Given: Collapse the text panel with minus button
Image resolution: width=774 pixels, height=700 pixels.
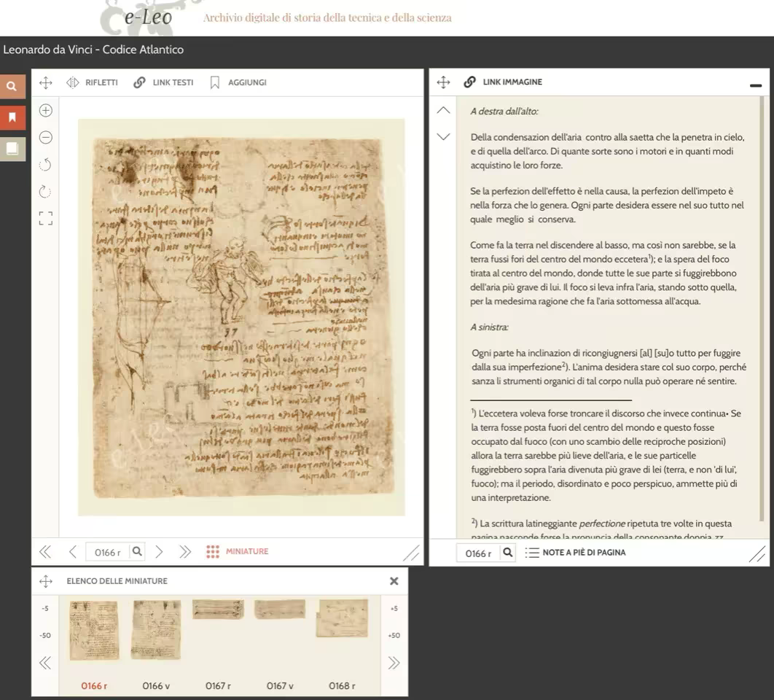Looking at the screenshot, I should [x=755, y=85].
